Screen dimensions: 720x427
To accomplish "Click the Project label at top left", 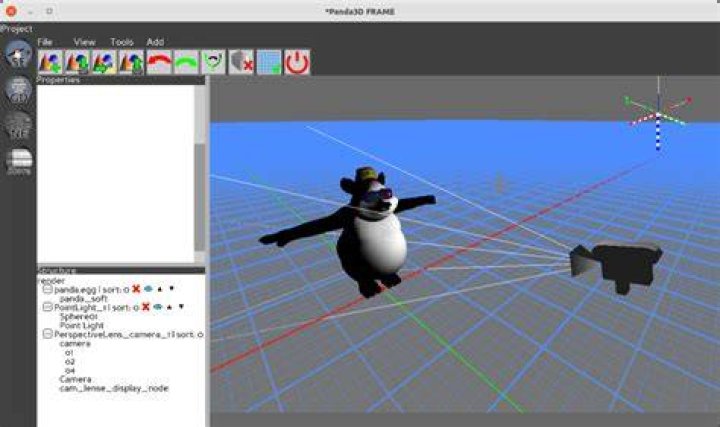I will click(x=17, y=28).
